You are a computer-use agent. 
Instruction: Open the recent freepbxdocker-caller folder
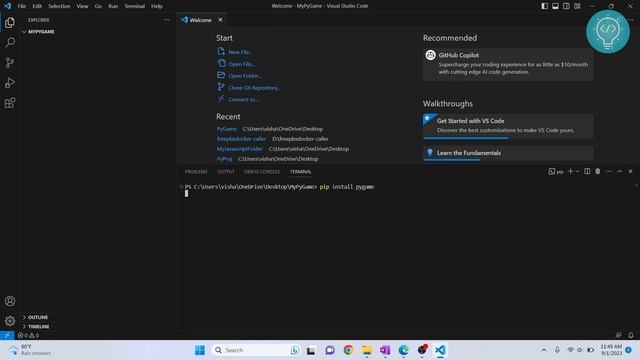click(241, 139)
